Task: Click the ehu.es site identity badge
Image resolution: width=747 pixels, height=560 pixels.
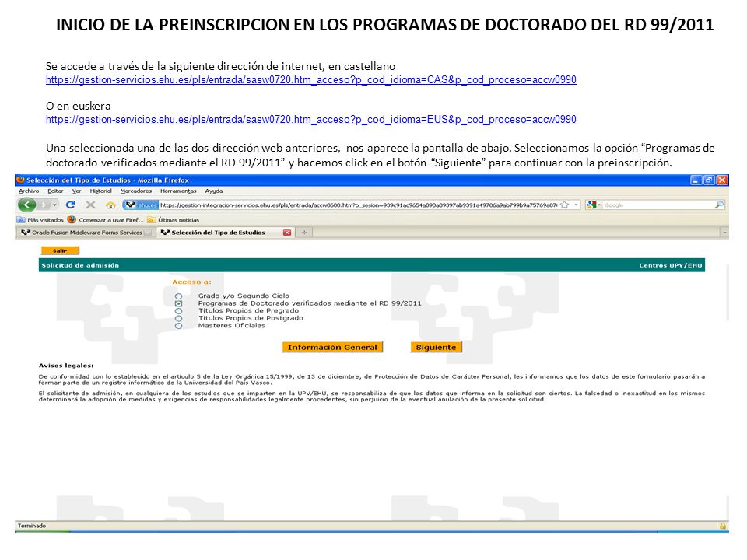Action: click(x=141, y=205)
